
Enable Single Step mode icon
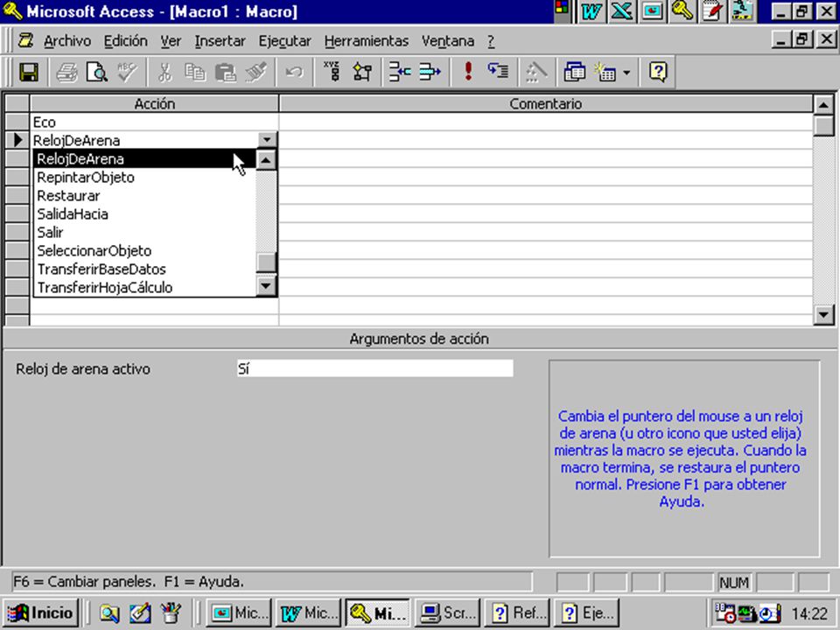point(498,72)
